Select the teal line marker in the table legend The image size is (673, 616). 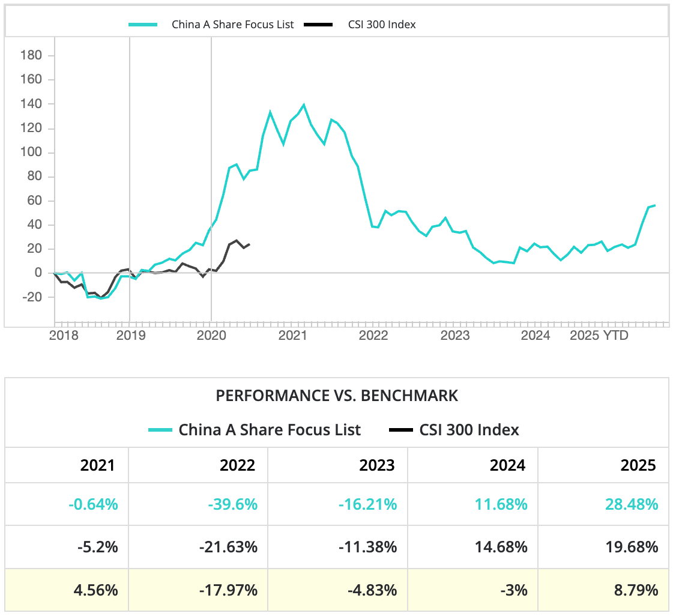point(159,430)
